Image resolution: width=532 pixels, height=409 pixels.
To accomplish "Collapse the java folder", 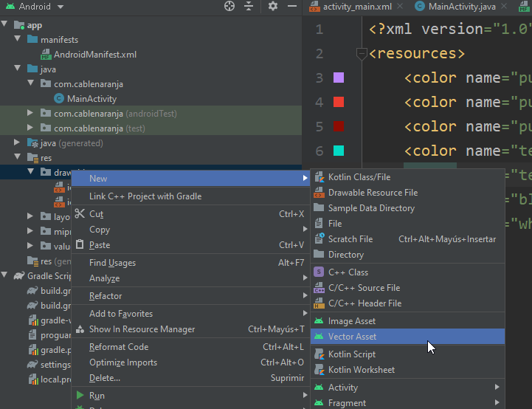I will (18, 68).
